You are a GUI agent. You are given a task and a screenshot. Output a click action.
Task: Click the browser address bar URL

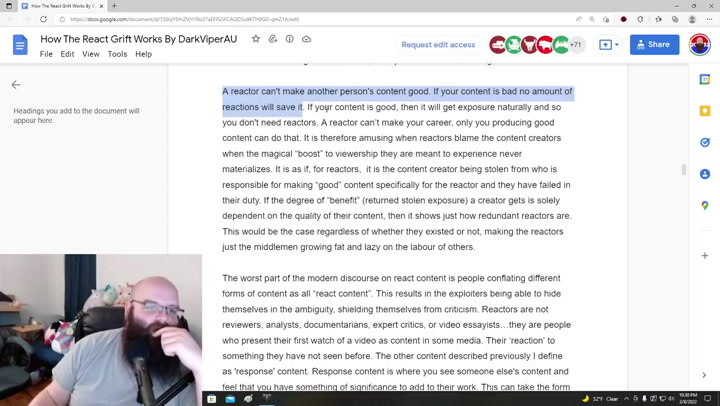click(x=185, y=19)
